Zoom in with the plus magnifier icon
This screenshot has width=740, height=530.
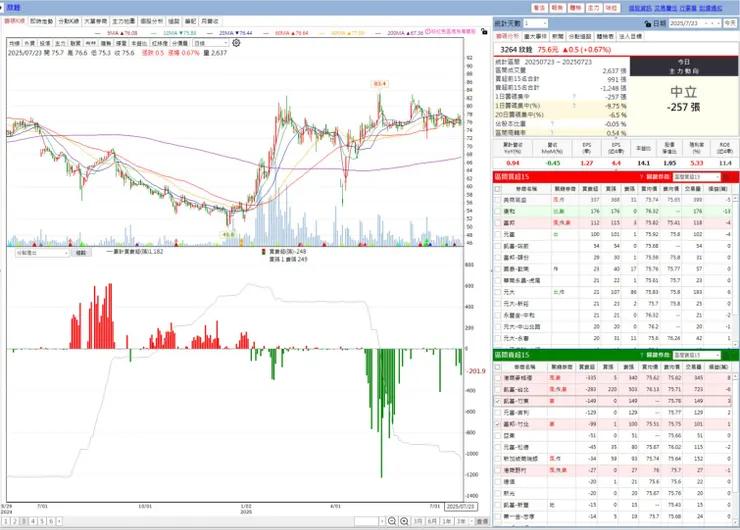pos(404,522)
